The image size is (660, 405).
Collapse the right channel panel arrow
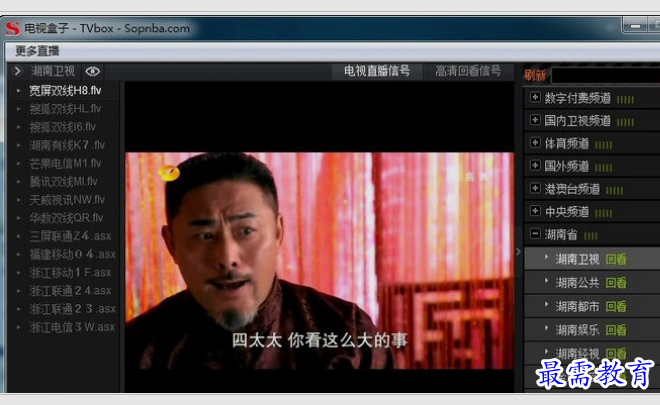click(x=519, y=251)
